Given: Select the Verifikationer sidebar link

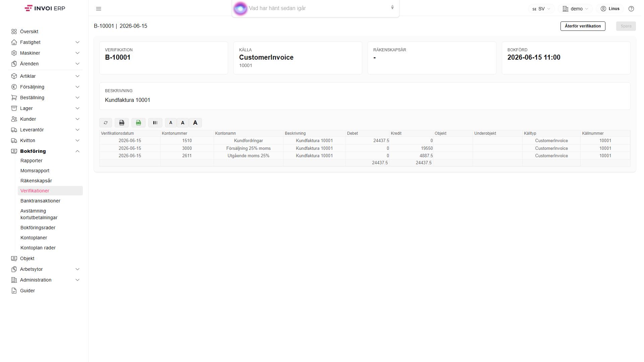Looking at the screenshot, I should coord(50,191).
